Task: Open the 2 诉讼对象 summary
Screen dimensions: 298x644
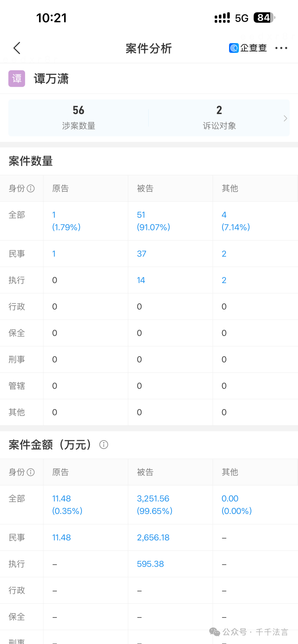Action: [219, 118]
